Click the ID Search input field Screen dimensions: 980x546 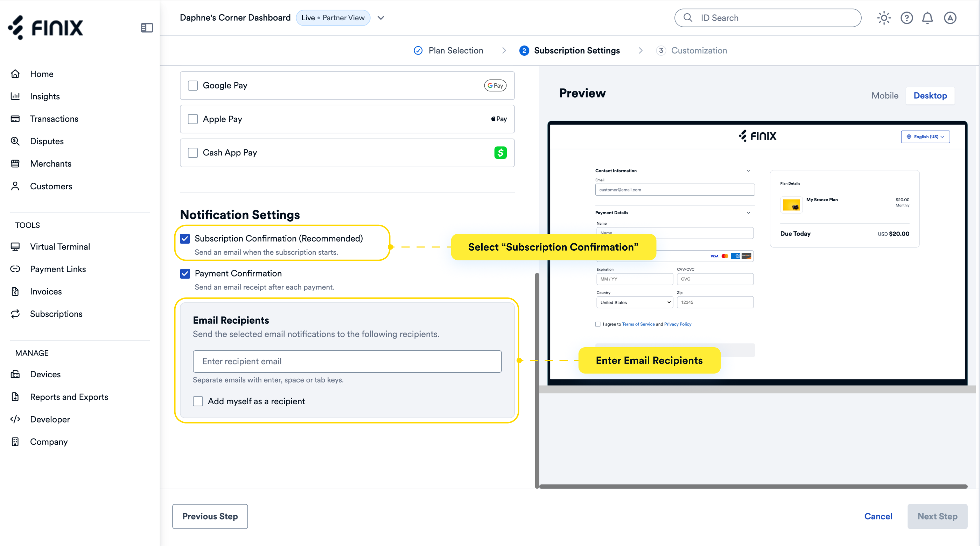pyautogui.click(x=768, y=18)
